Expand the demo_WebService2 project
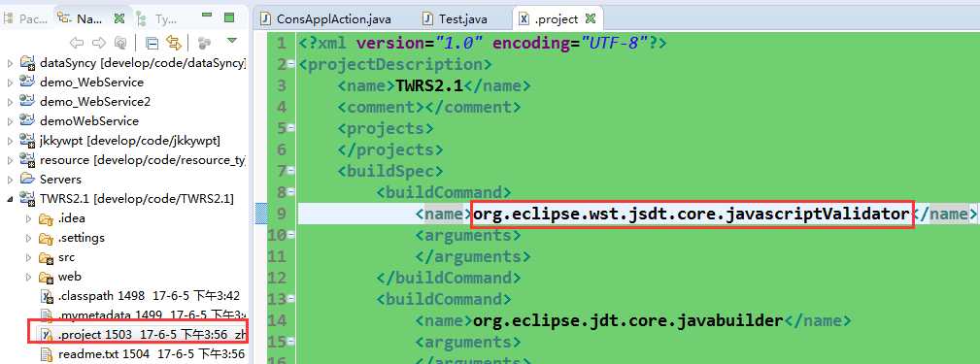 [x=10, y=102]
